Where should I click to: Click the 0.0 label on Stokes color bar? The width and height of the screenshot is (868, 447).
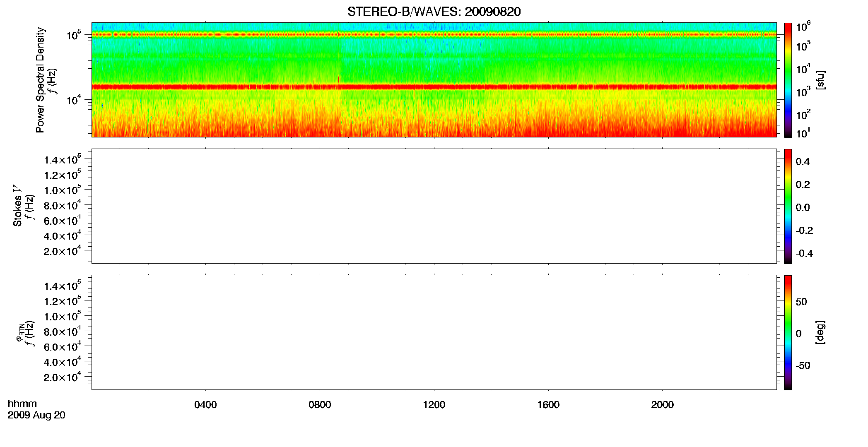pyautogui.click(x=803, y=208)
